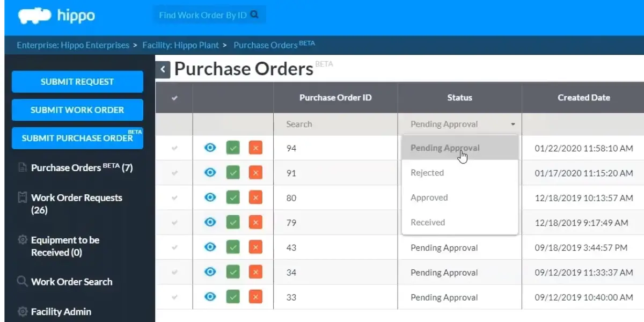Reject purchase order 79 with orange X
Screen dimensions: 644x322
click(x=255, y=222)
